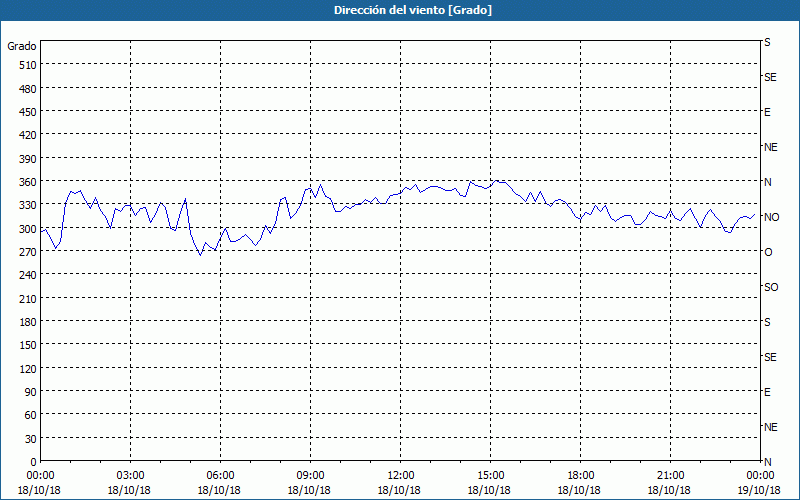Screen dimensions: 800x500
Task: Click the chart title "Dirección del viento [Grado]"
Action: click(x=413, y=10)
